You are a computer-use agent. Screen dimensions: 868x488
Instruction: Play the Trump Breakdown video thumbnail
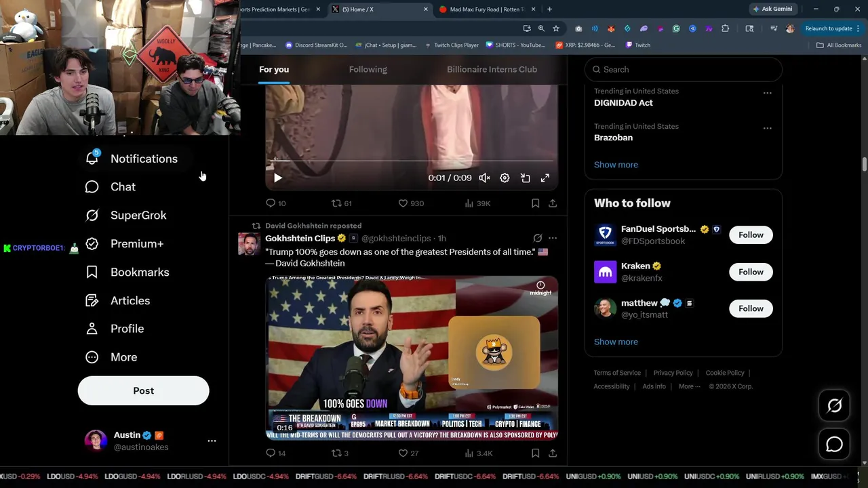pos(412,358)
